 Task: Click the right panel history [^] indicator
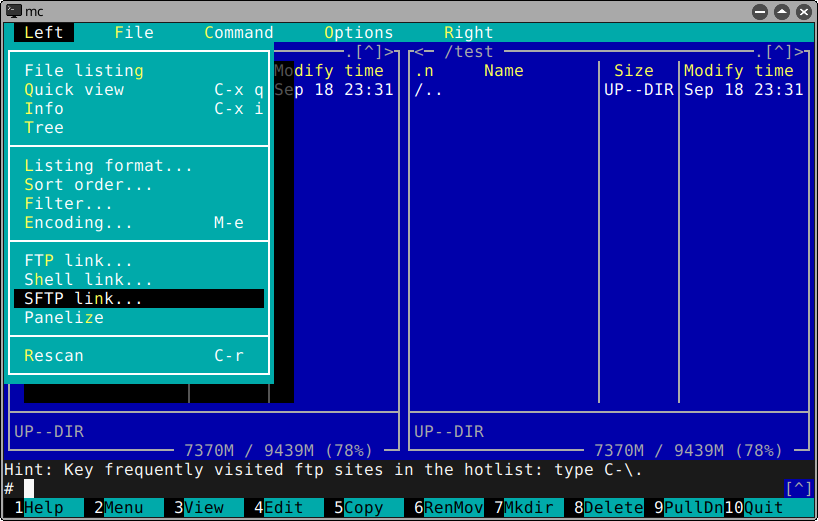click(778, 52)
